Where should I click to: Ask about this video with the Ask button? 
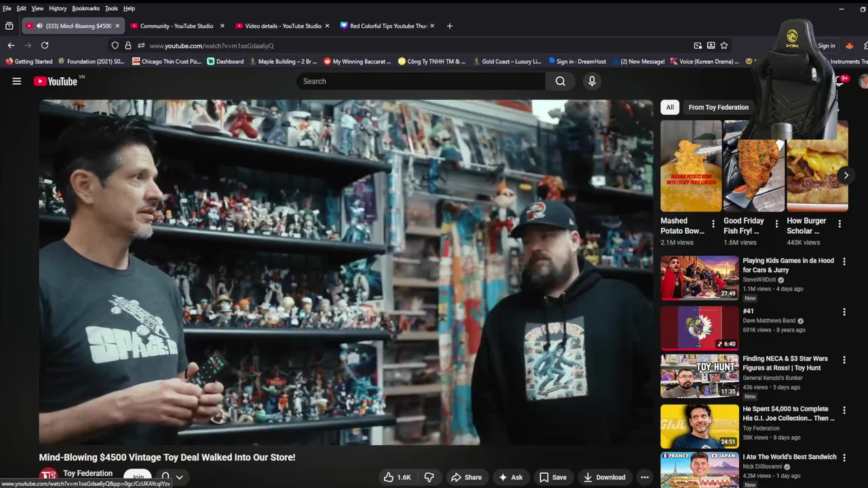(511, 477)
